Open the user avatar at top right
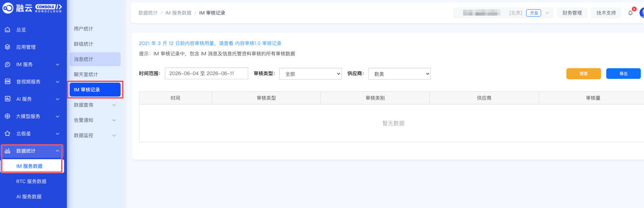Image resolution: width=644 pixels, height=208 pixels. (x=642, y=13)
